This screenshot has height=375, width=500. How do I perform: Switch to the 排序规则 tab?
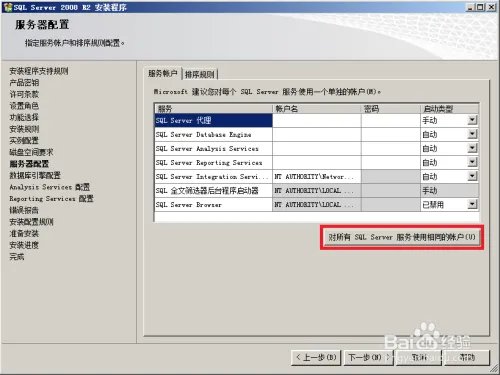click(200, 75)
